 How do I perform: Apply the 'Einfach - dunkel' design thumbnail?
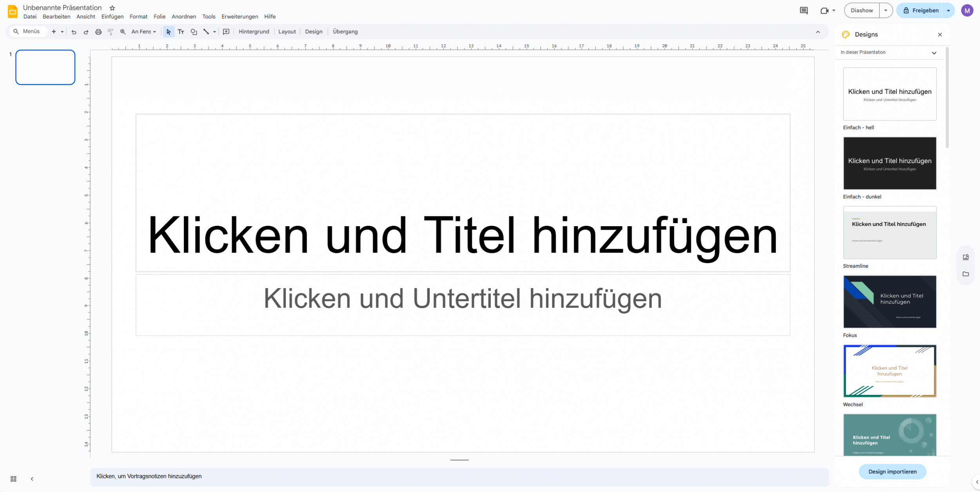coord(889,163)
